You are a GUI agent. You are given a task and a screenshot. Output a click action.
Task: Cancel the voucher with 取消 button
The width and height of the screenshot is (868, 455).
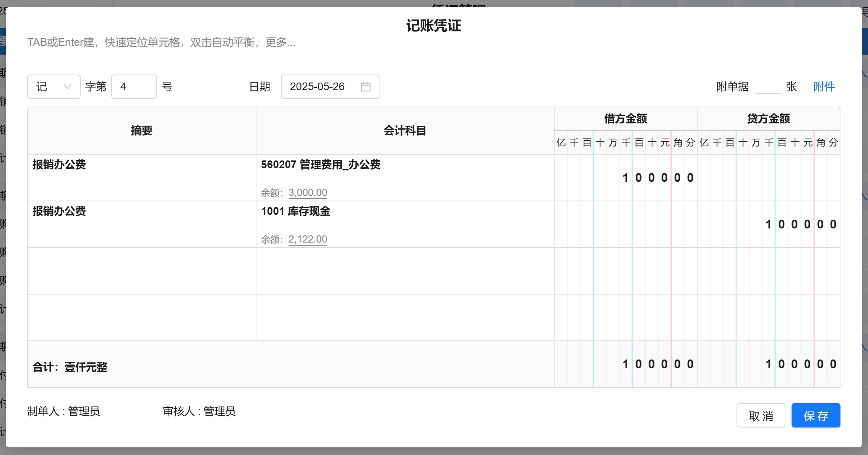(x=761, y=415)
